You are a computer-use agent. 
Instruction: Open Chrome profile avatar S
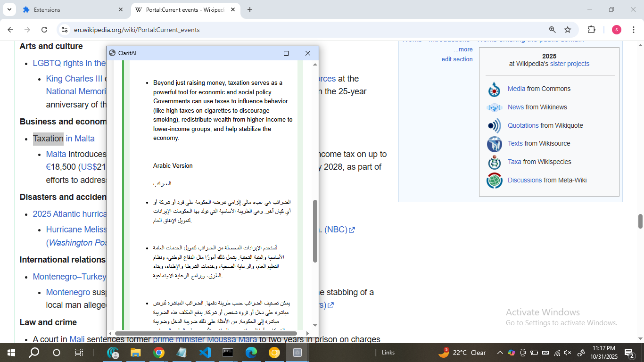tap(617, 30)
